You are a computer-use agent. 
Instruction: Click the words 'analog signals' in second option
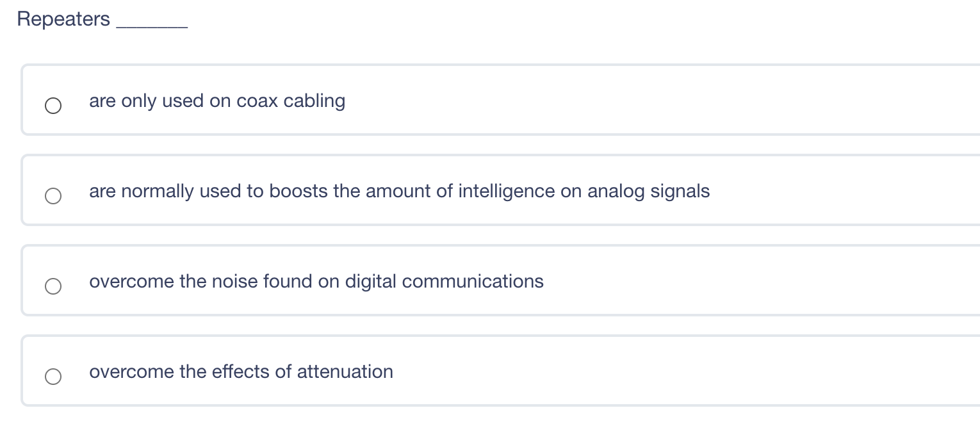point(648,192)
